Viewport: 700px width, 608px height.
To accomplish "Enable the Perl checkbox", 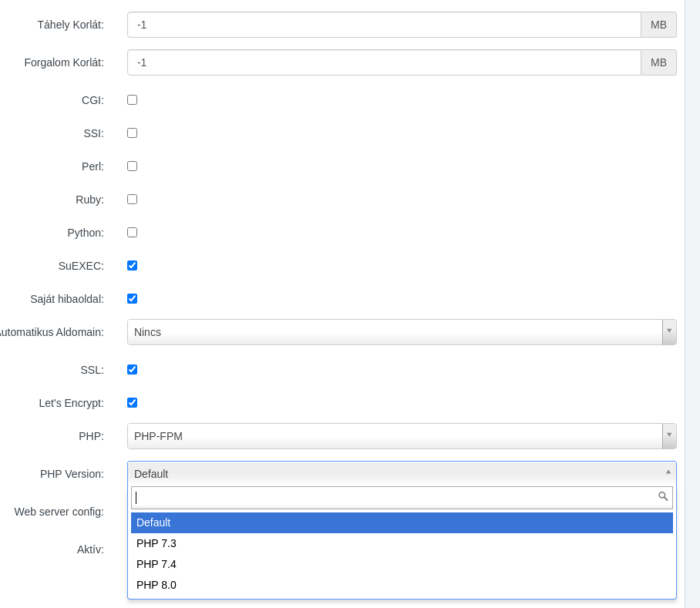I will pos(132,166).
